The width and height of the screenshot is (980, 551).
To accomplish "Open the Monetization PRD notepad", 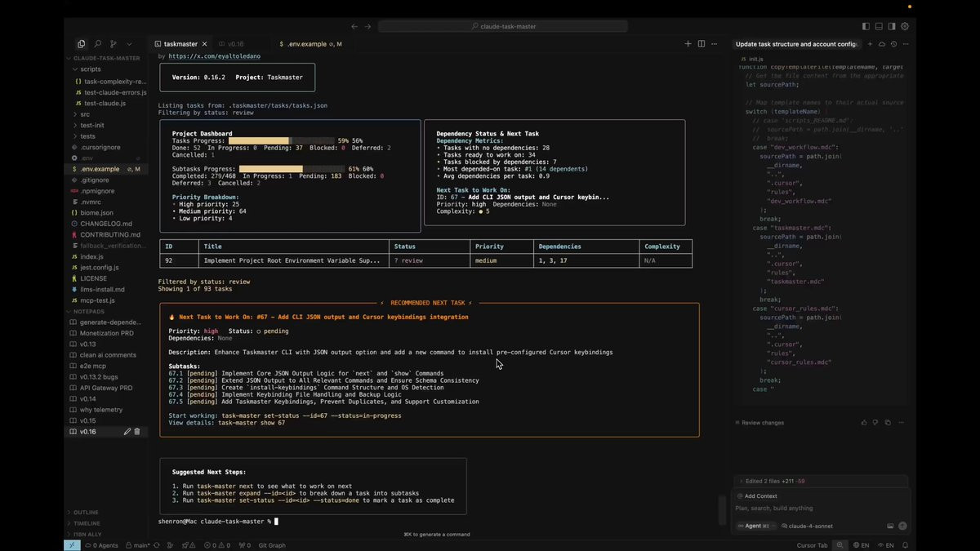I will (x=108, y=333).
